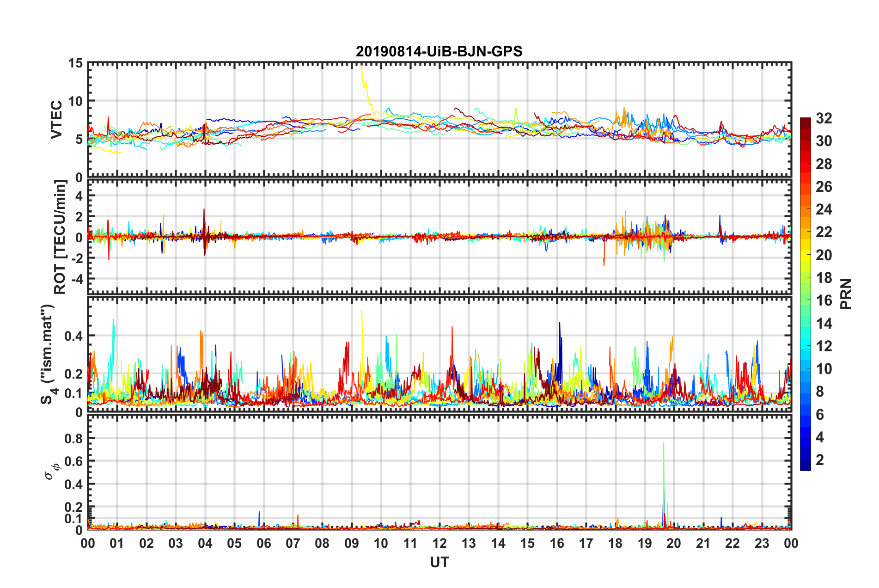The image size is (879, 588).
Task: Select UT axis tick label "05"
Action: 234,543
